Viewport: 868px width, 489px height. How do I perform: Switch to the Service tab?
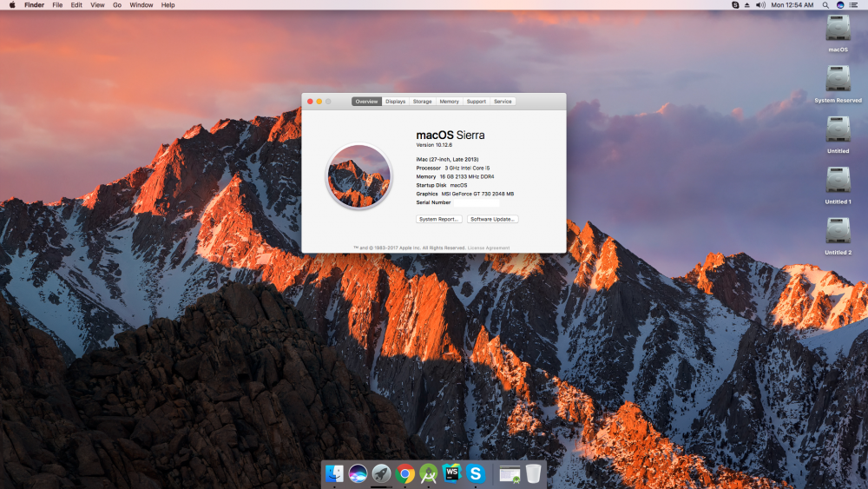503,102
